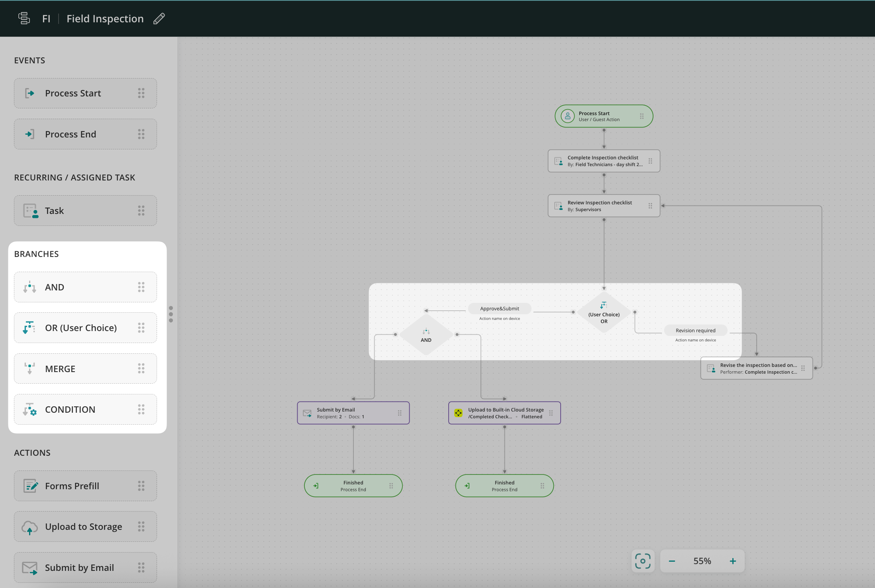Click the Forms Prefill icon
This screenshot has width=875, height=588.
(x=31, y=486)
